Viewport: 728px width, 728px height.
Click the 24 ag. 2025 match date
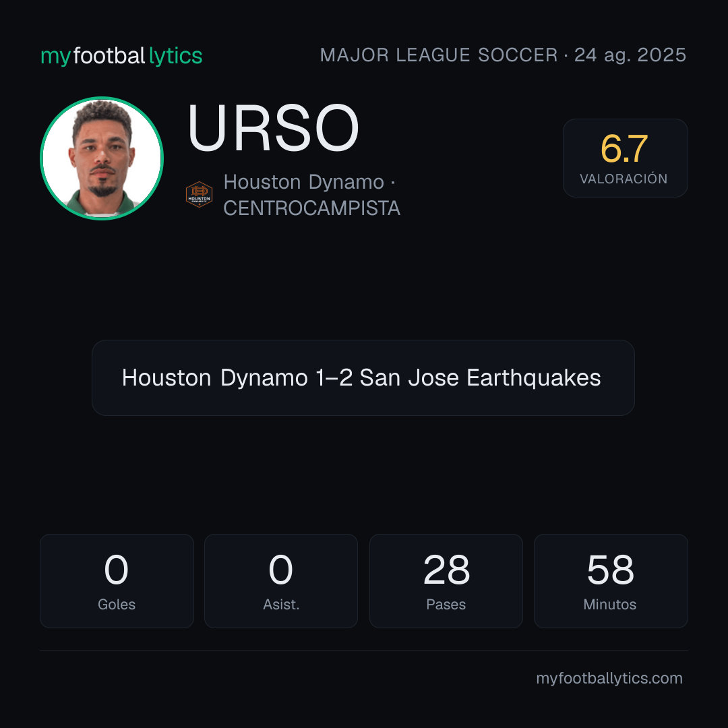pyautogui.click(x=630, y=55)
